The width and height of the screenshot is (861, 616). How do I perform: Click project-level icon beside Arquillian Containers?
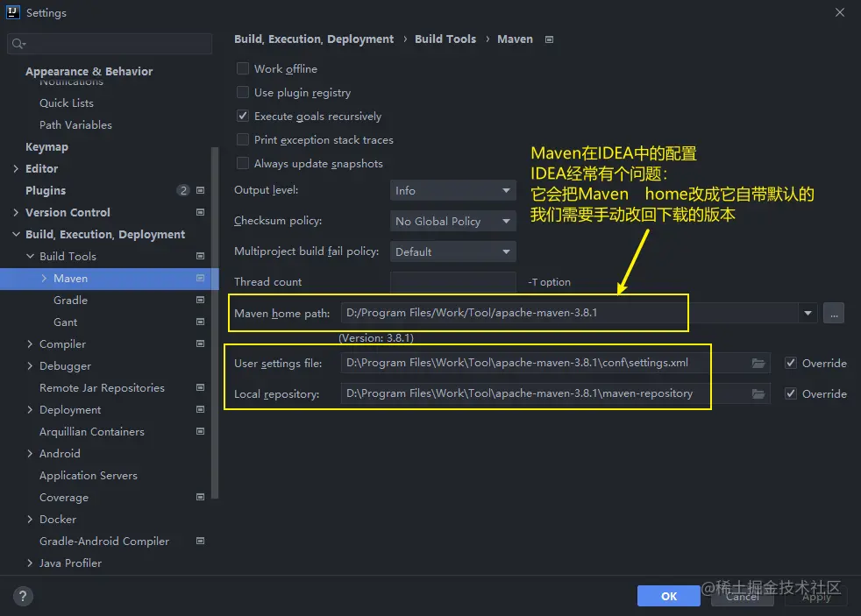pyautogui.click(x=201, y=432)
